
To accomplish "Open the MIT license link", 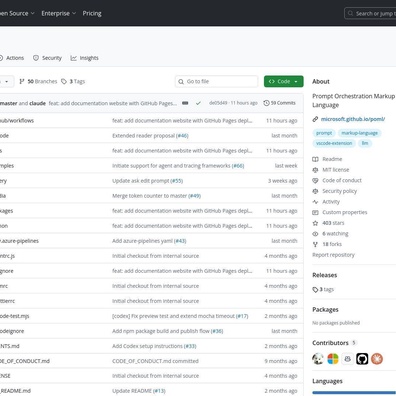I will click(x=336, y=170).
